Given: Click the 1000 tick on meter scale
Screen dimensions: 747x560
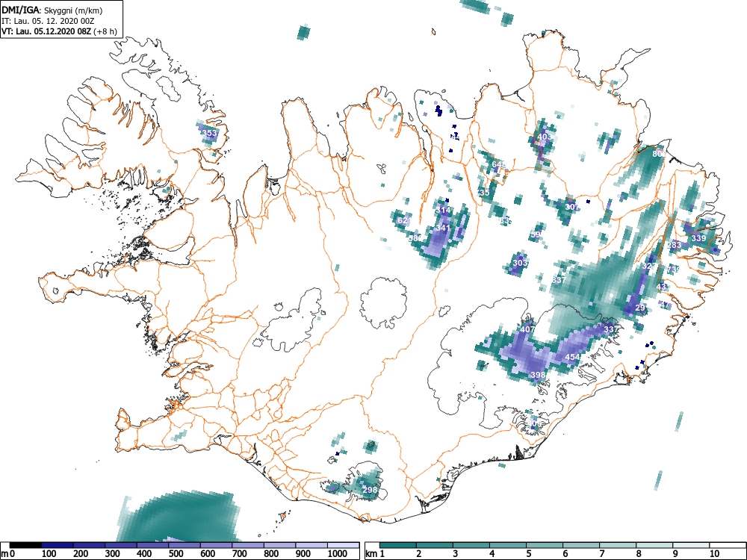Looking at the screenshot, I should [x=338, y=554].
